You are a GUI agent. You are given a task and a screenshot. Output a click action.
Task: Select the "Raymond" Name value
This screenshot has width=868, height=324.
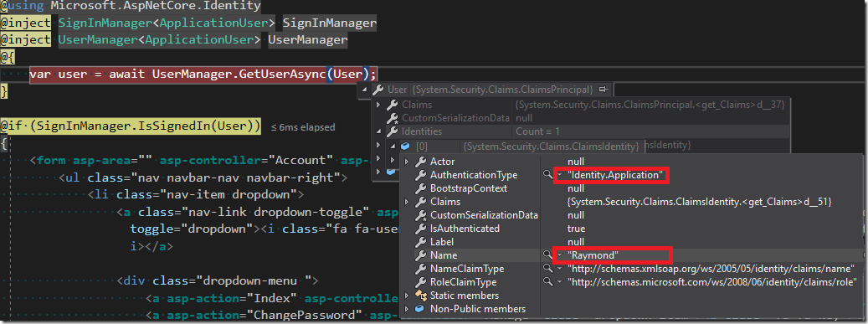[x=593, y=255]
